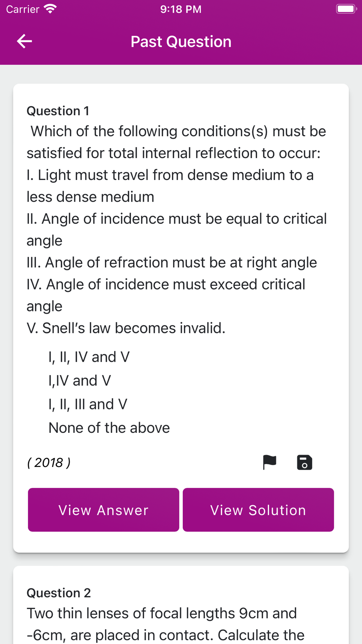Tap the clock showing 9:18 PM
The image size is (362, 644).
pos(181,9)
